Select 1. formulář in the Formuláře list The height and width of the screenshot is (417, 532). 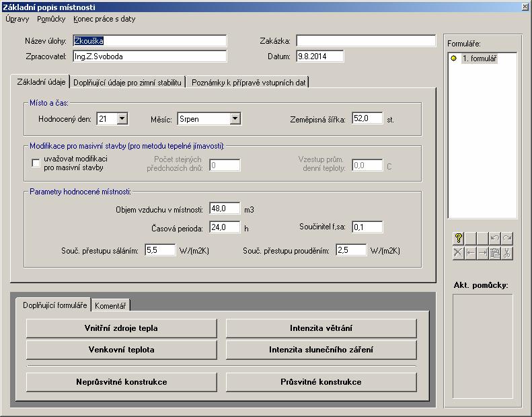tap(480, 59)
